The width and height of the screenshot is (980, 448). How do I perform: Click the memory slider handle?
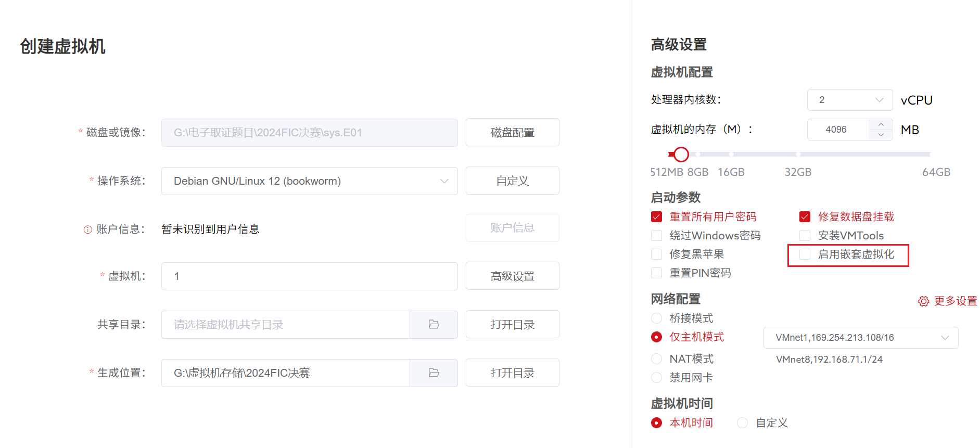[681, 155]
